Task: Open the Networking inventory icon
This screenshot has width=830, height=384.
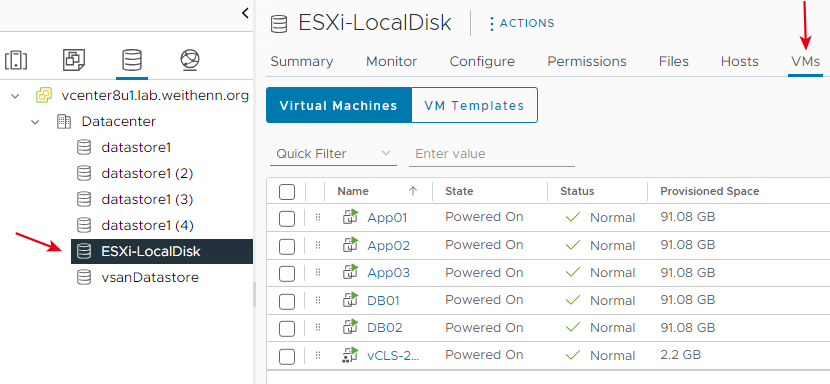Action: click(190, 60)
